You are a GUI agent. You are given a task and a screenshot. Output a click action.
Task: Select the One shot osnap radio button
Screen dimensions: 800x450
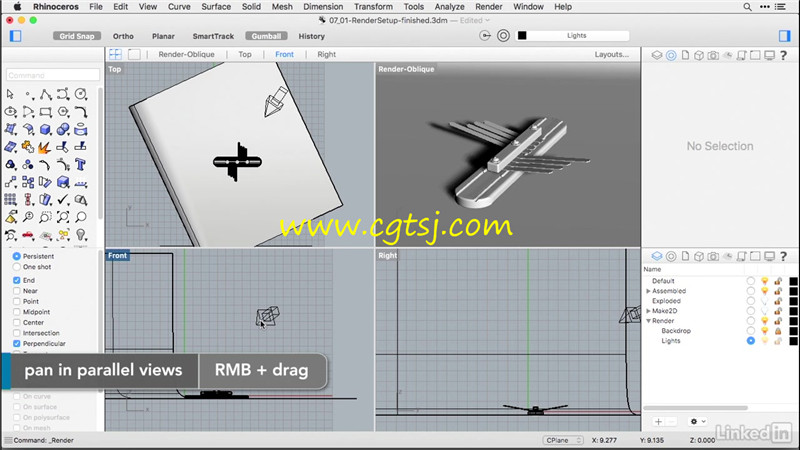point(17,267)
